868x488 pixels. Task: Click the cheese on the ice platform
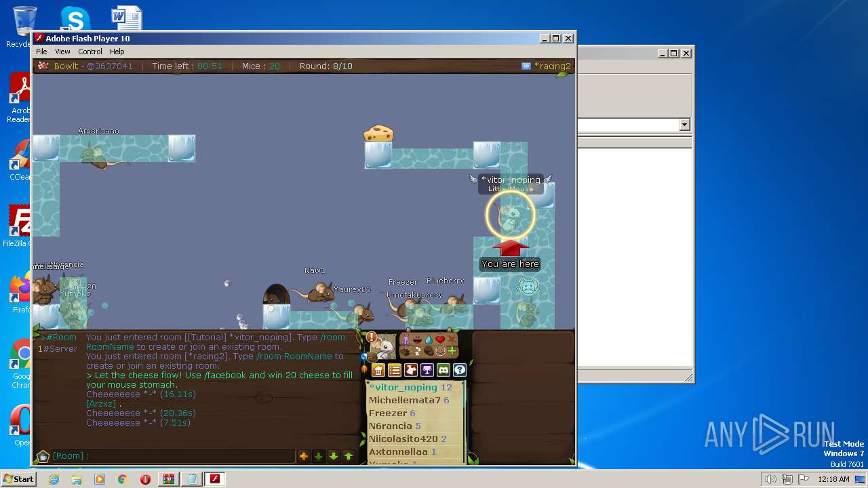tap(378, 133)
